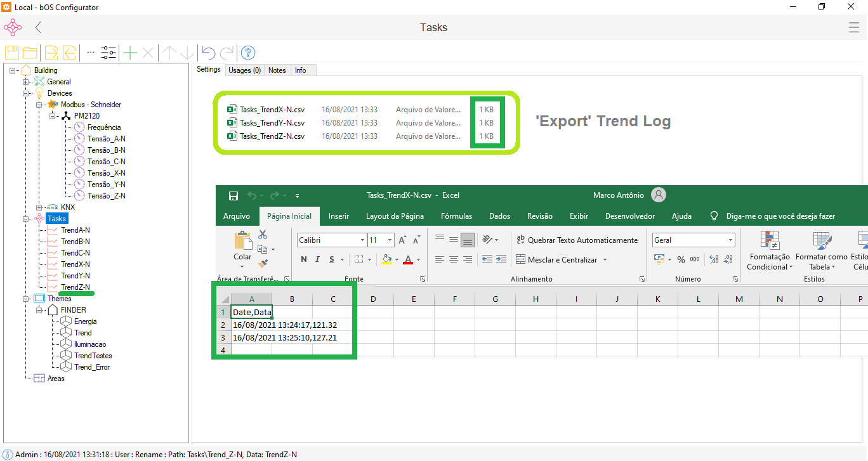The image size is (868, 461).
Task: Expand the General tree node
Action: click(x=26, y=82)
